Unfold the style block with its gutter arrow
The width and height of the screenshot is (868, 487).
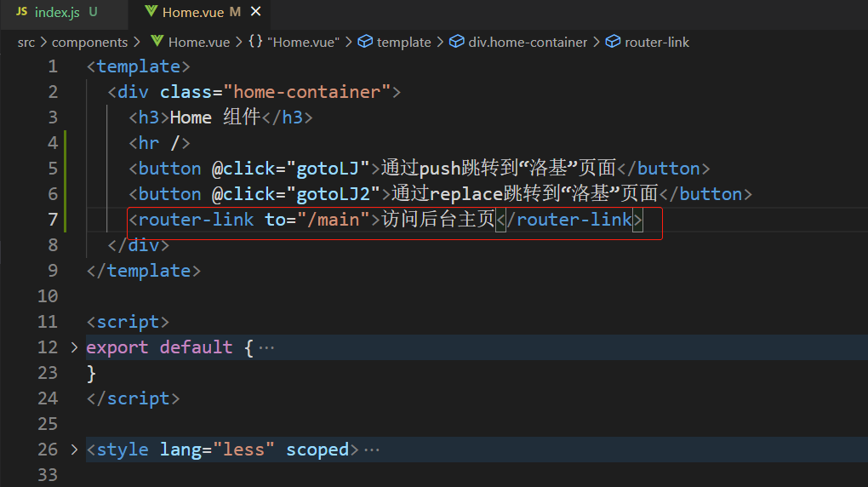(74, 450)
